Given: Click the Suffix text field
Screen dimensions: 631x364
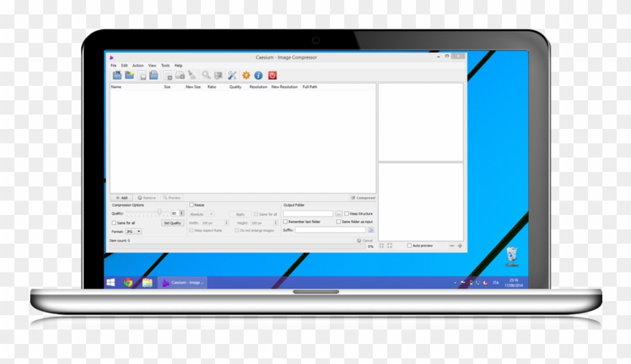Looking at the screenshot, I should tap(331, 230).
